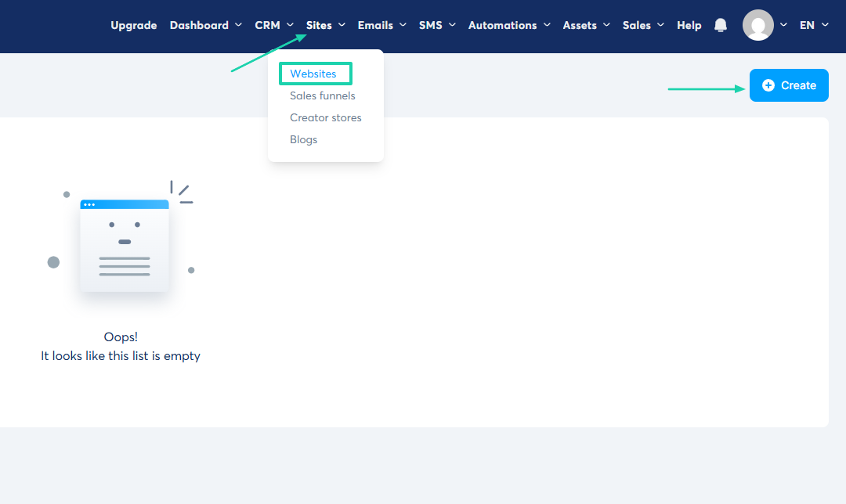Expand the Assets menu chevron
The width and height of the screenshot is (846, 504).
(x=606, y=25)
